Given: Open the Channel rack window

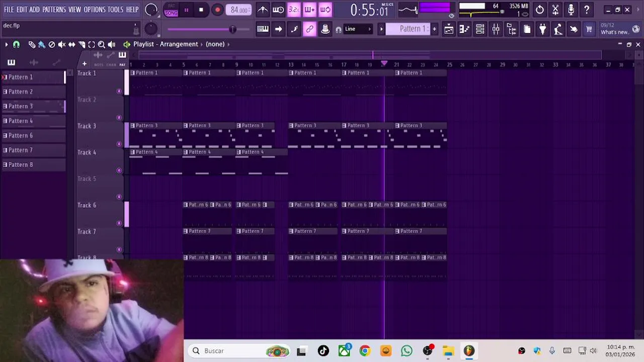Looking at the screenshot, I should [480, 29].
